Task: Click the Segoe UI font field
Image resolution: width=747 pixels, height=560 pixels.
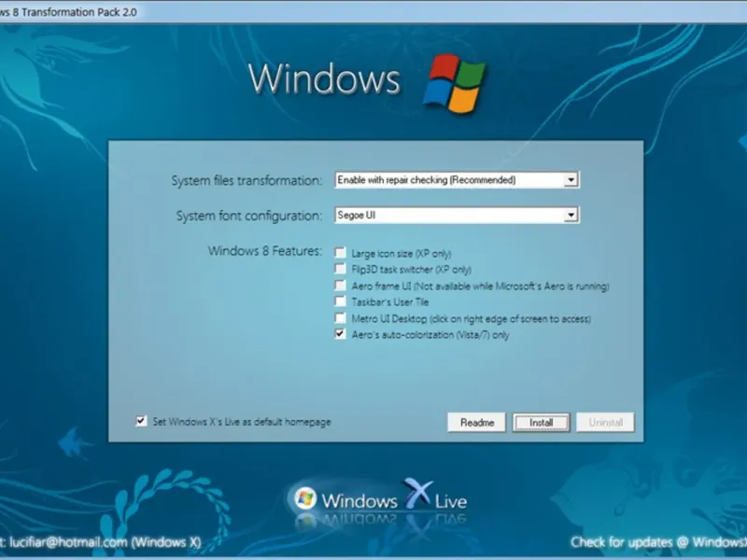Action: [x=457, y=216]
